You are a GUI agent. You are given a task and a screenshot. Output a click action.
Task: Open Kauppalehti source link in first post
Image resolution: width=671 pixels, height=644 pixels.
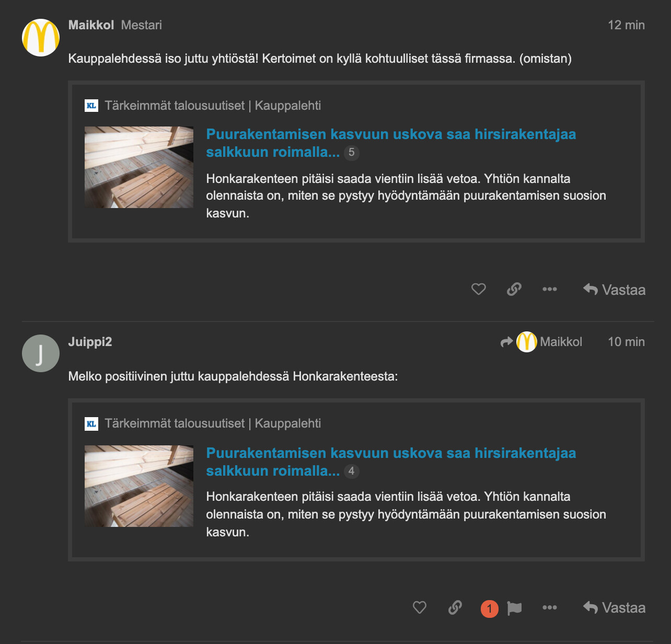tap(213, 106)
